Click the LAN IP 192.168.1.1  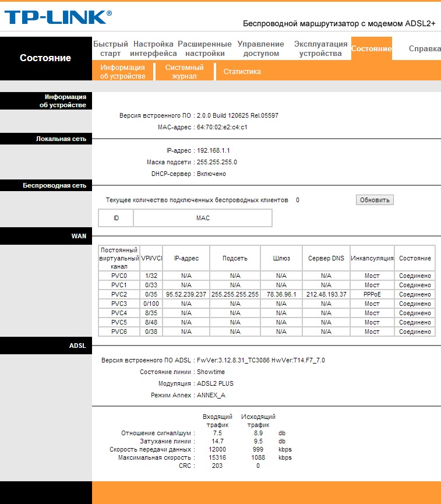213,150
